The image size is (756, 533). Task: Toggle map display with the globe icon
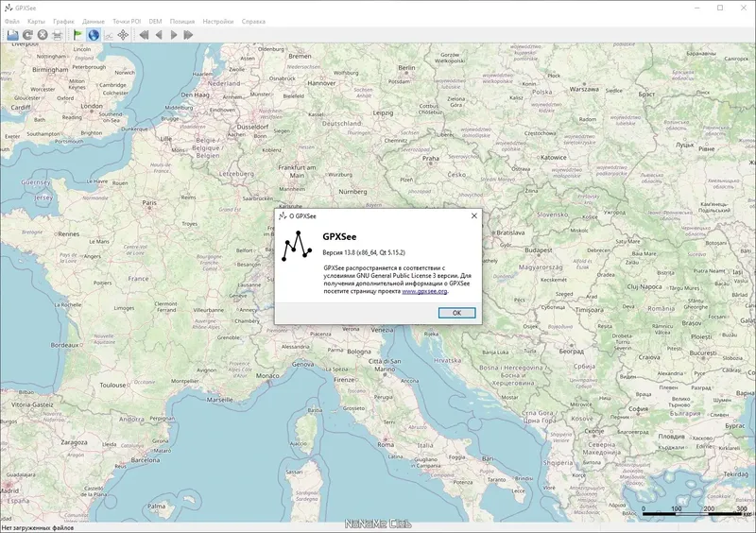click(94, 35)
